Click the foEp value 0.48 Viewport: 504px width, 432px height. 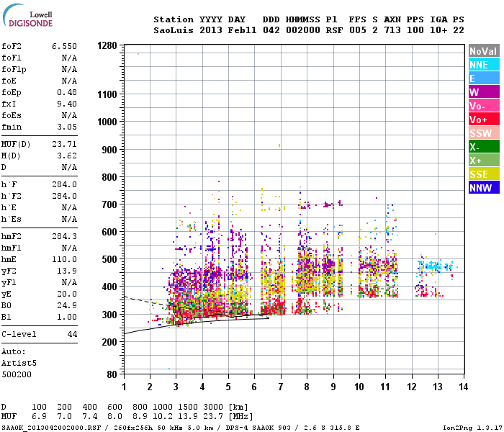coord(67,92)
